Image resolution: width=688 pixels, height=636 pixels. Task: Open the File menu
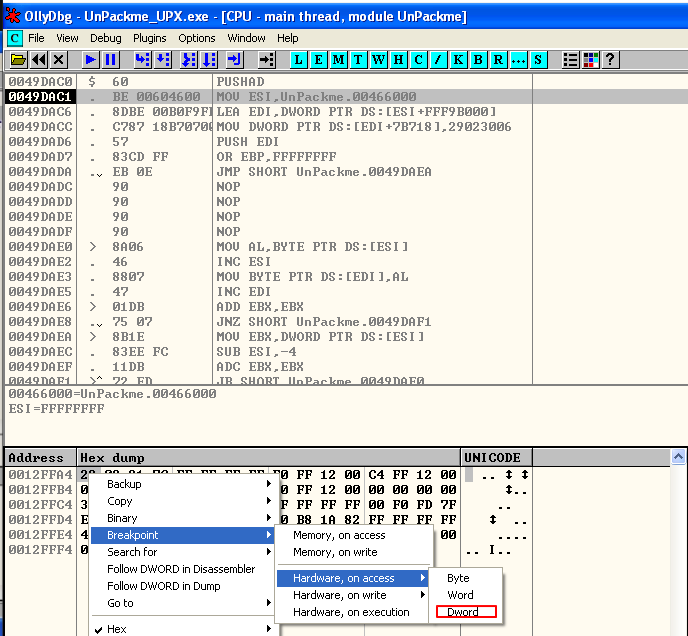tap(36, 39)
